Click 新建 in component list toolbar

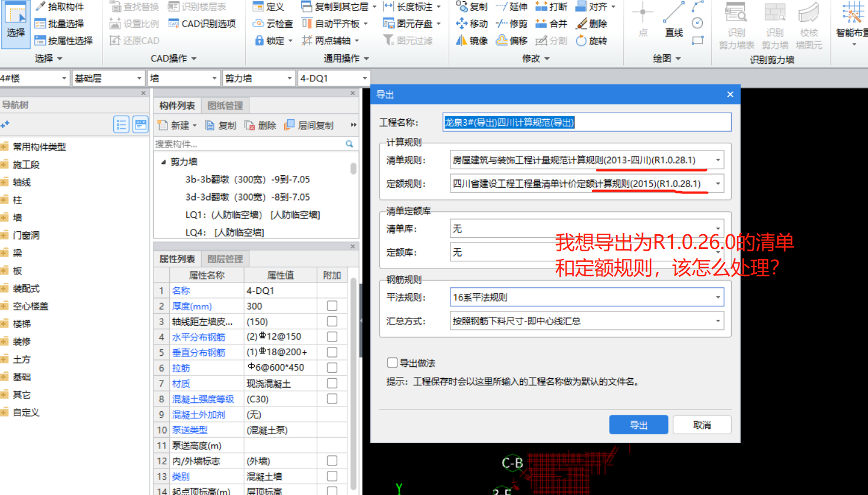(x=176, y=125)
